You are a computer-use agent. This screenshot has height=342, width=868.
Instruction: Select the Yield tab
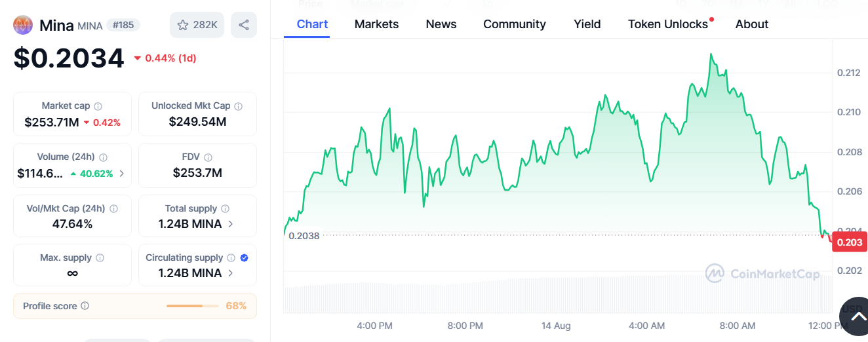[x=587, y=24]
